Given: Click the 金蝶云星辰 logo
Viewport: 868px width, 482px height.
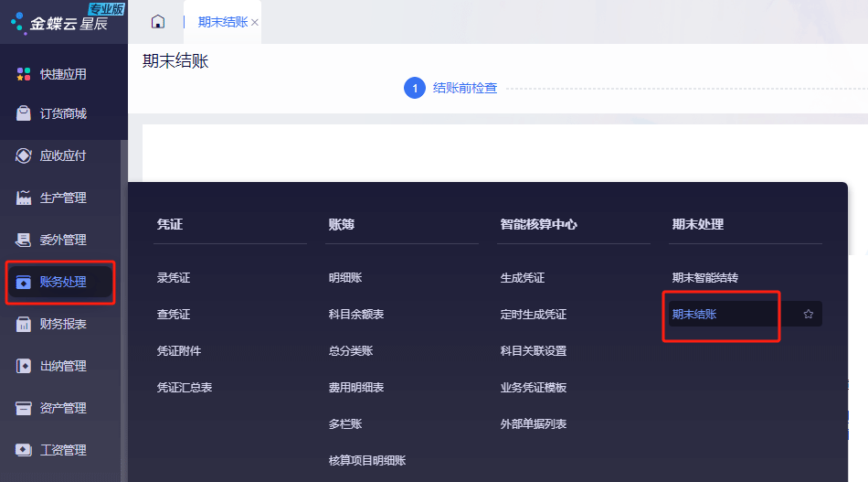Looking at the screenshot, I should coord(59,23).
